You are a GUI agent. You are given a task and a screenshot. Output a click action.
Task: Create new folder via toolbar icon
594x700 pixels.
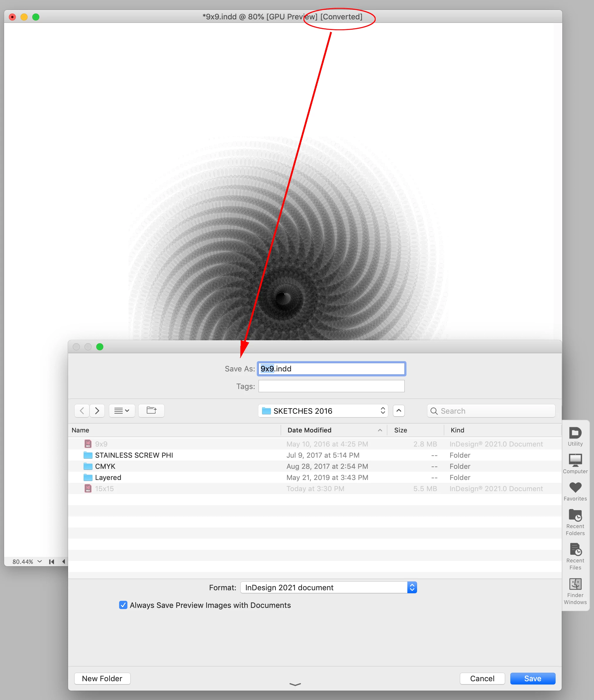[151, 410]
